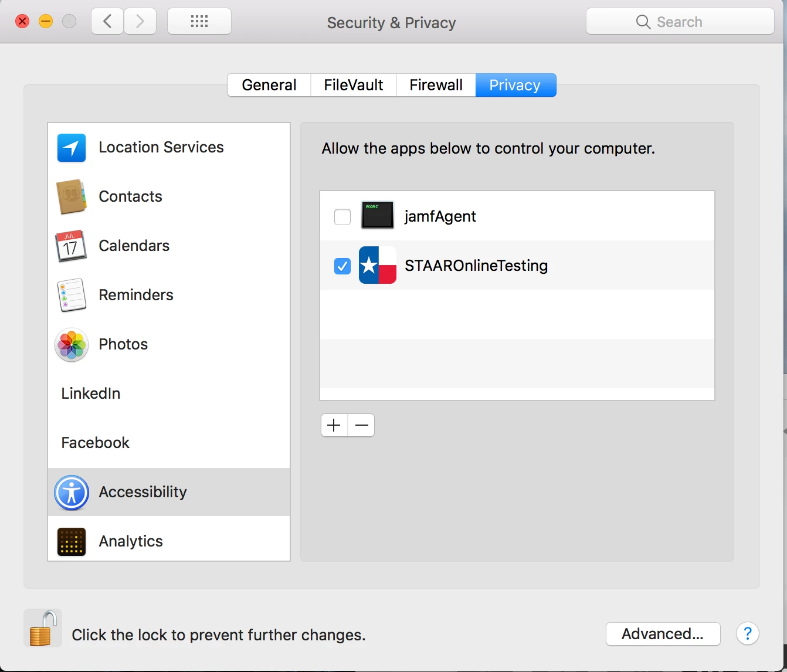Image resolution: width=787 pixels, height=672 pixels.
Task: Select the Photos label in sidebar
Action: (x=123, y=344)
